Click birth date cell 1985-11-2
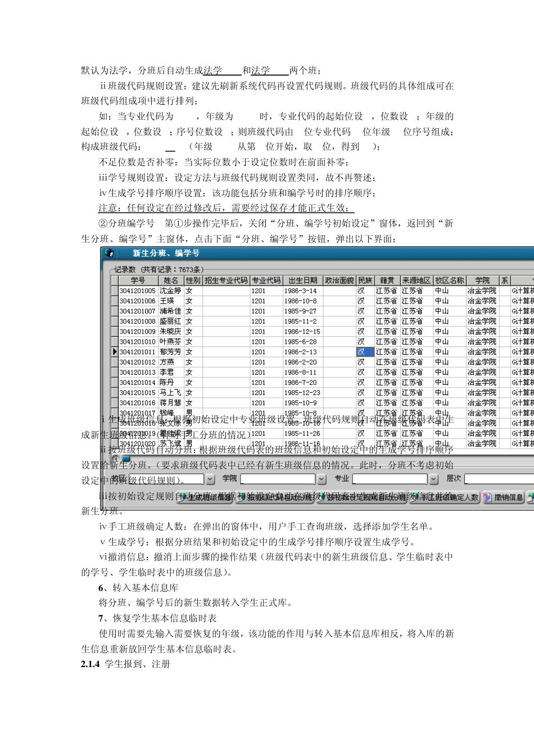 [x=302, y=321]
